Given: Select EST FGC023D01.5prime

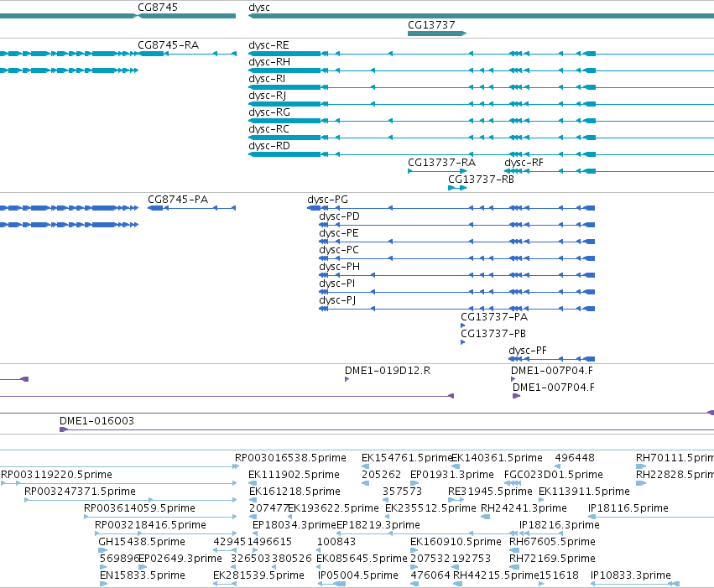Looking at the screenshot, I should click(553, 475).
